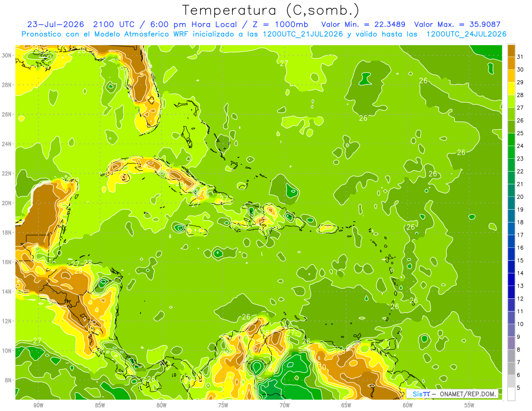The image size is (532, 411).
Task: Click the color scale label 22
Action: (x=520, y=171)
